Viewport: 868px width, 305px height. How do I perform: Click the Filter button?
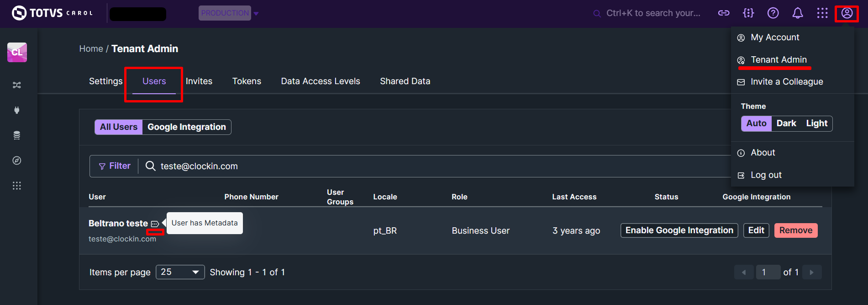click(115, 166)
